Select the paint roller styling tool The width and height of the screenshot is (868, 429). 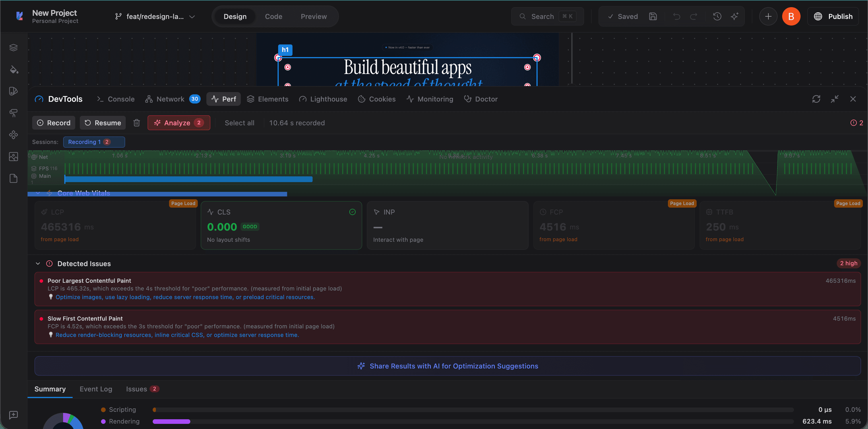13,113
